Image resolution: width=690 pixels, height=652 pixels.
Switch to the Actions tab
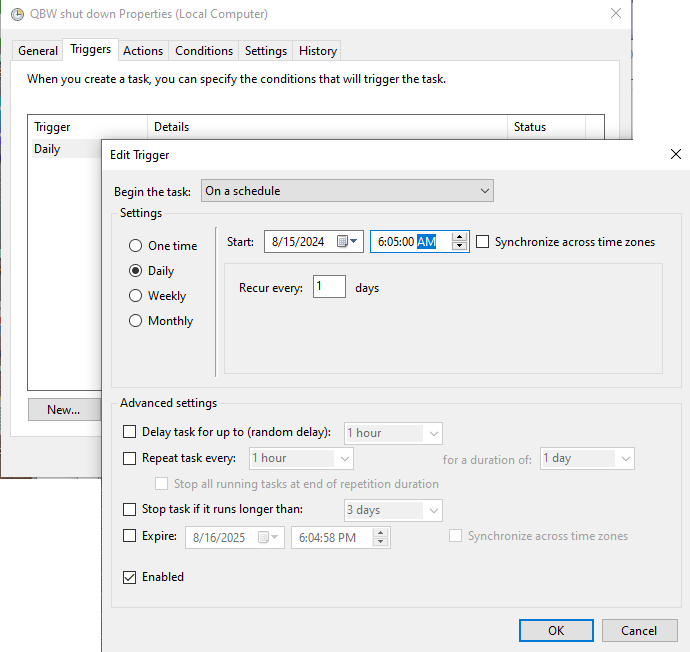143,51
